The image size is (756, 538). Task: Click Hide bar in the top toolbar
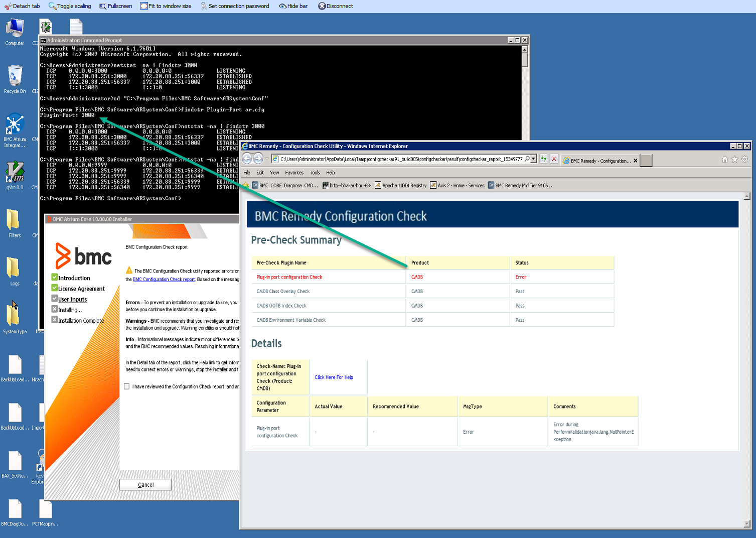tap(293, 6)
